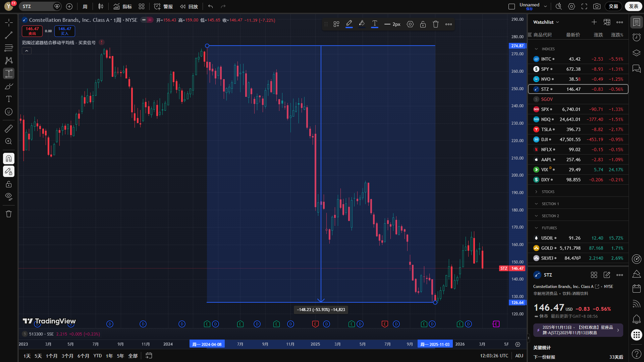This screenshot has width=644, height=362.
Task: Click the 交易 trade button
Action: tap(613, 6)
